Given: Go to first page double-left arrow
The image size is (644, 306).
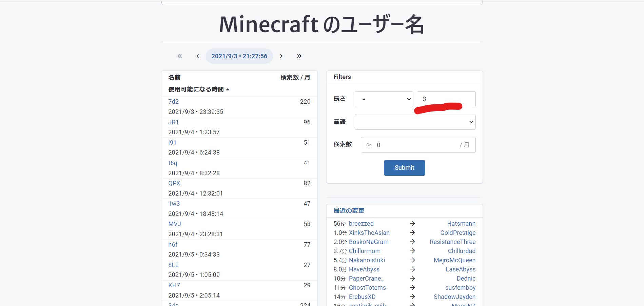Looking at the screenshot, I should (179, 56).
